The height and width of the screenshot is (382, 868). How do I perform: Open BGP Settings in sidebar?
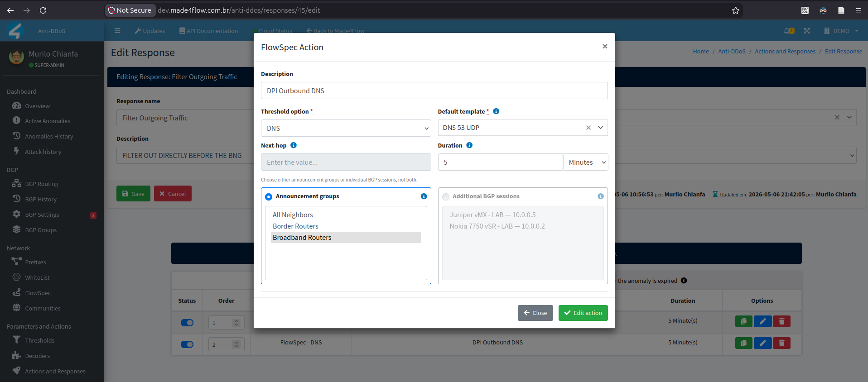[x=42, y=215]
